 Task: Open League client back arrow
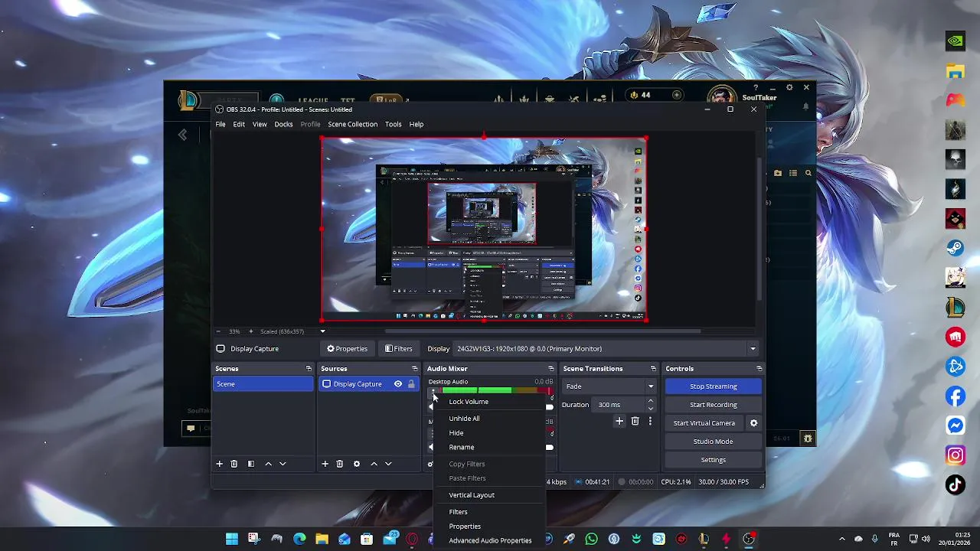point(182,135)
